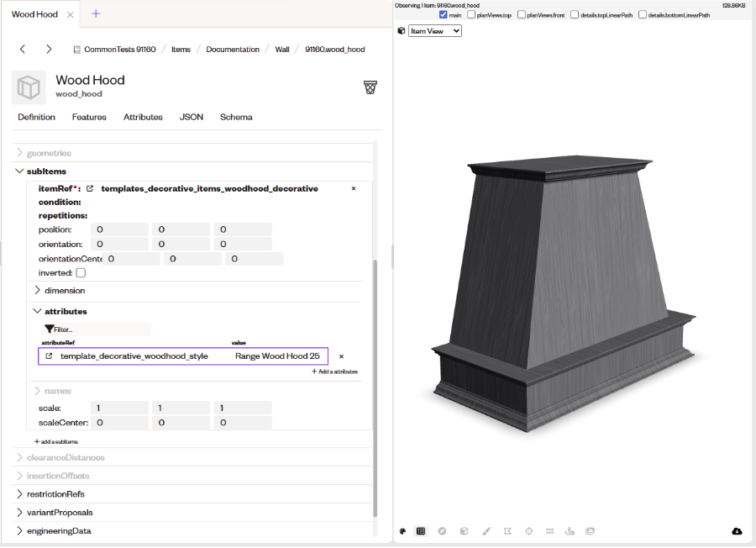The image size is (756, 548).
Task: Open itemRef external link icon
Action: point(90,188)
